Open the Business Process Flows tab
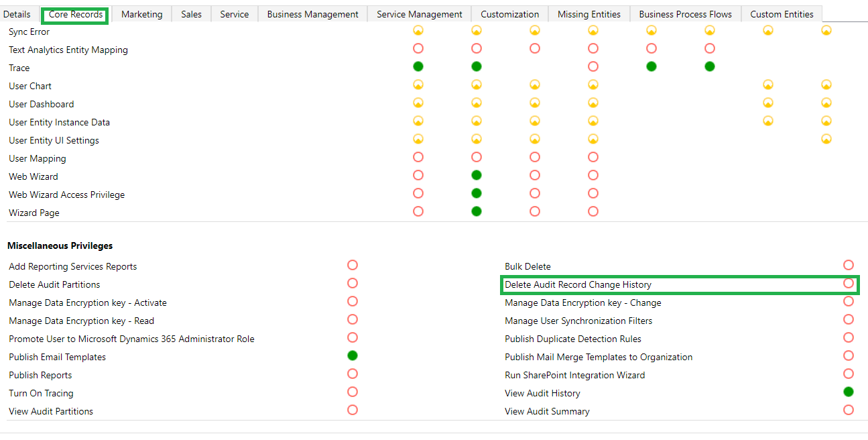 tap(685, 13)
